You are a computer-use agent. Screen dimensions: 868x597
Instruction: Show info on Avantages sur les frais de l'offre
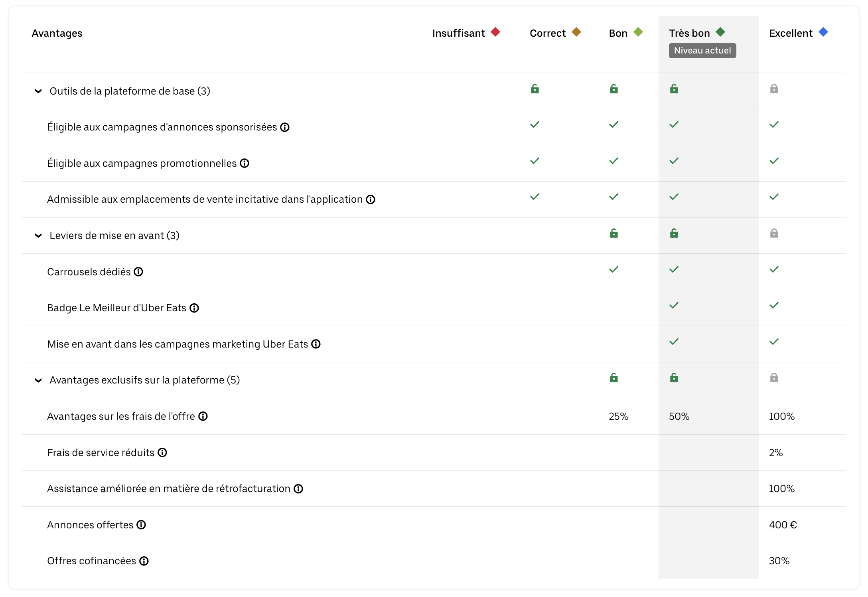203,416
